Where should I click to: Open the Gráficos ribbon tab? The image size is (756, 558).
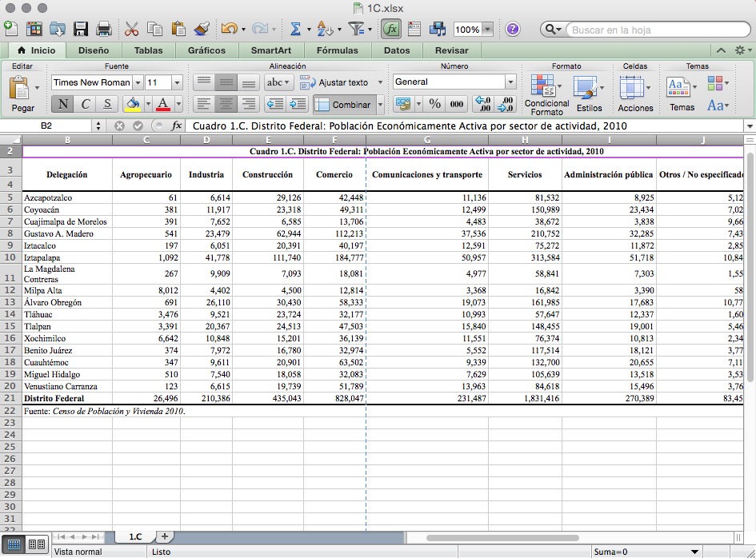pyautogui.click(x=206, y=50)
